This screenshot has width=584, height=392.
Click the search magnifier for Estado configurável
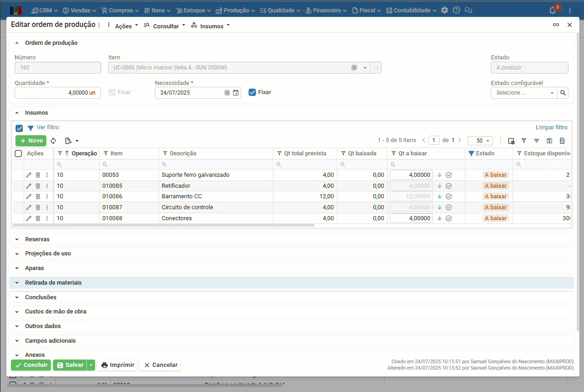(563, 93)
